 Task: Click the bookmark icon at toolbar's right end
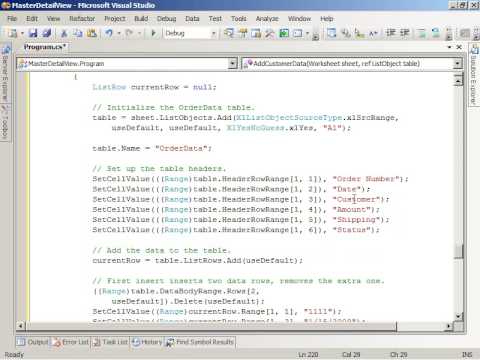pyautogui.click(x=464, y=33)
